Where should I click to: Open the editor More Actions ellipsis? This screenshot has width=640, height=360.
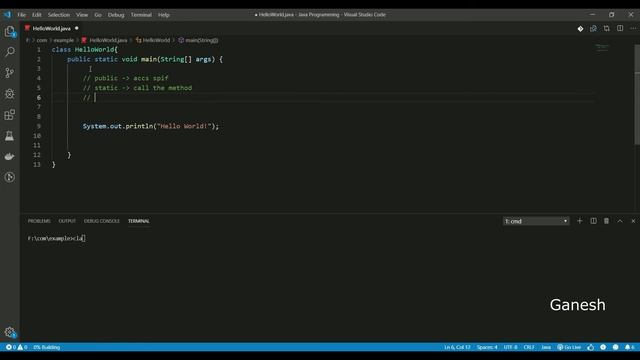(x=633, y=28)
